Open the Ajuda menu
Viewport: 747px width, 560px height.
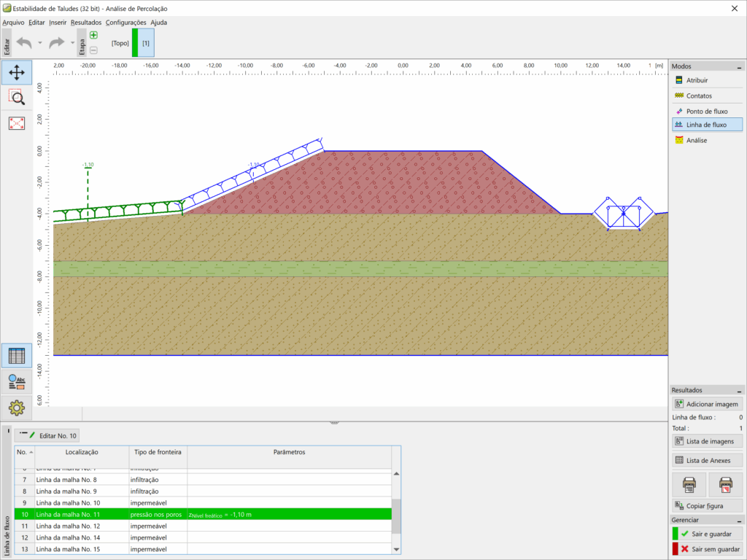tap(158, 23)
